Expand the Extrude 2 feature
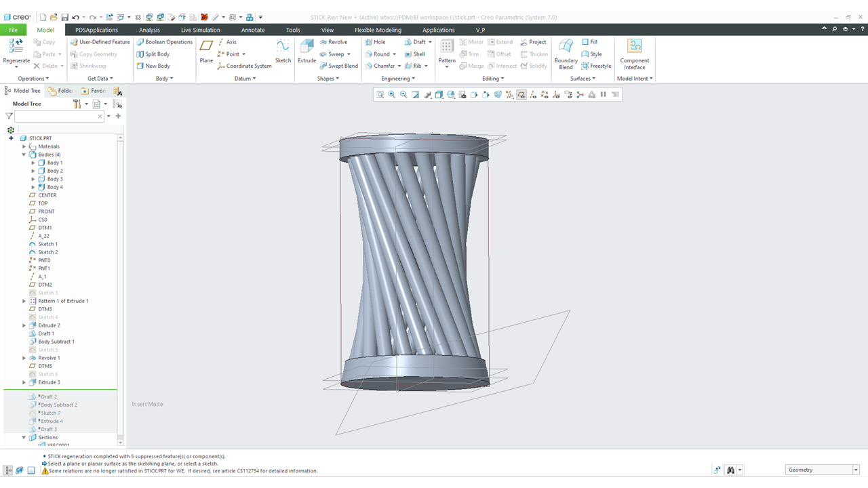 click(x=24, y=325)
